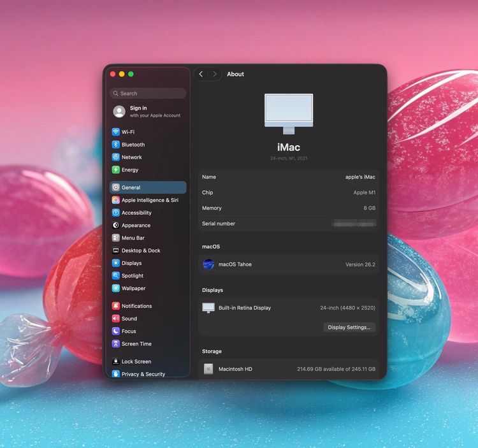Select Desktop & Dock icon
478x448 pixels.
click(115, 250)
